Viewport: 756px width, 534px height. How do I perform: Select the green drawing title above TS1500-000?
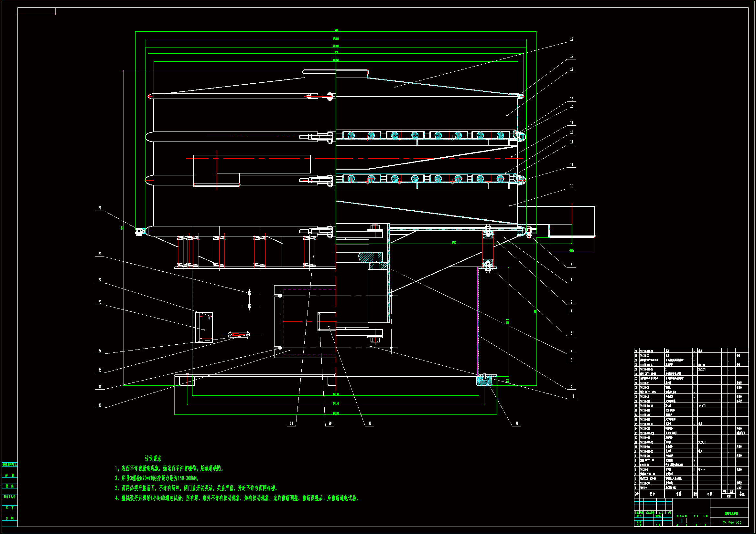click(x=731, y=513)
